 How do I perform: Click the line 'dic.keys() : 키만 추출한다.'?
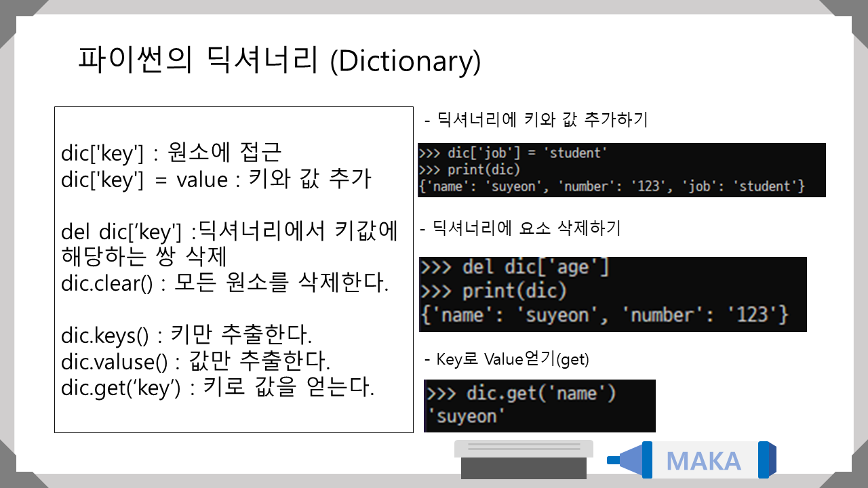point(186,336)
